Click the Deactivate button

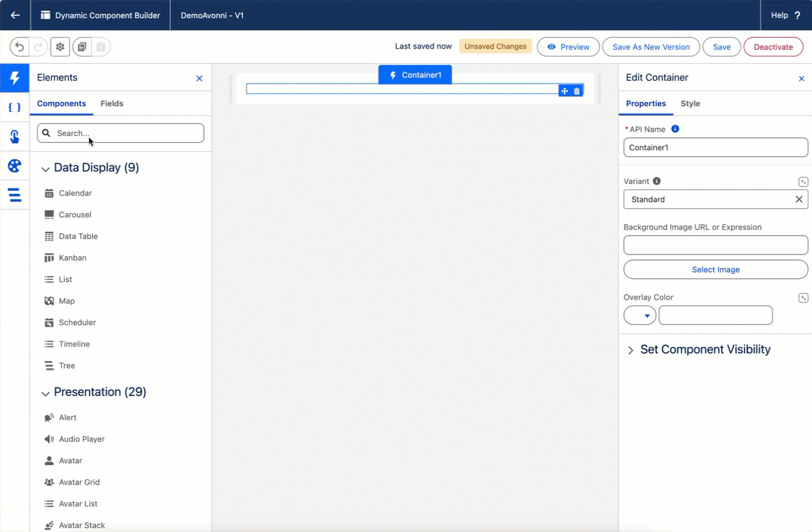pyautogui.click(x=773, y=47)
